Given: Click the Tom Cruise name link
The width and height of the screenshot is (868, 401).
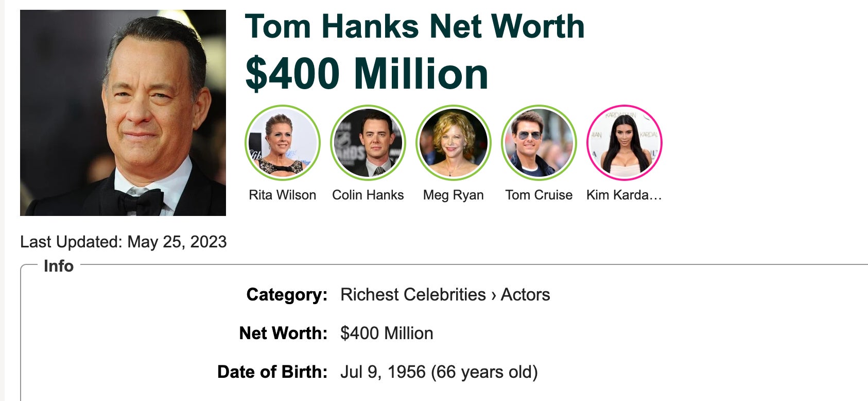Looking at the screenshot, I should click(539, 195).
